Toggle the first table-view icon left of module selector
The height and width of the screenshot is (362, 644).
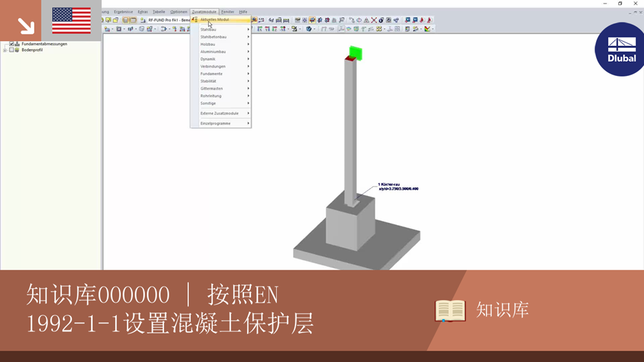125,20
